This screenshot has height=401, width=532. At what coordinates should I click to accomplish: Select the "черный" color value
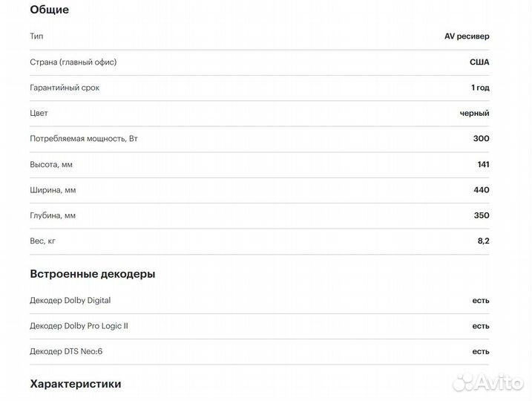pos(474,113)
